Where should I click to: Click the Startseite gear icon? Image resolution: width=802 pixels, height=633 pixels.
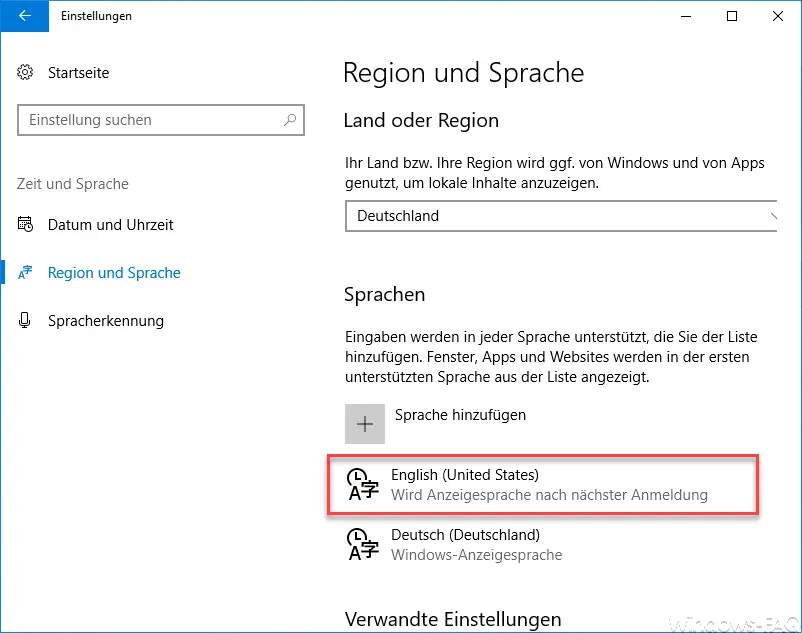click(x=25, y=72)
